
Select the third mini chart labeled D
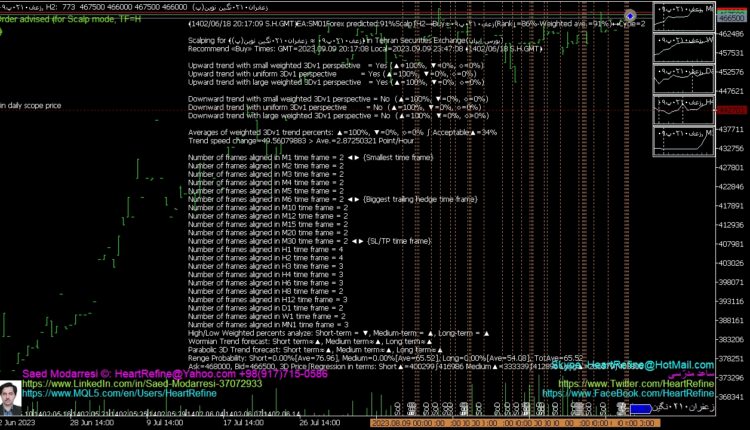coord(685,81)
